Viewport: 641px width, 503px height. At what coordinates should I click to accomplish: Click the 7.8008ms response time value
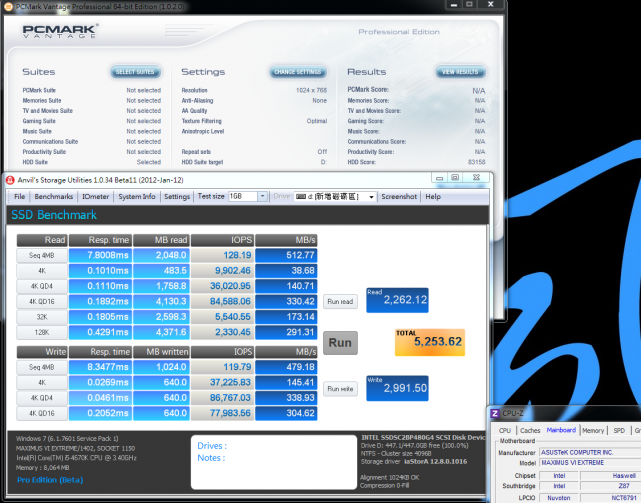pyautogui.click(x=100, y=256)
